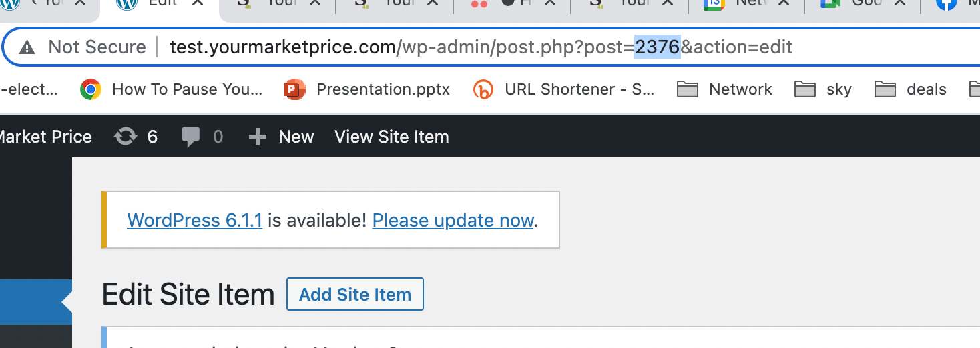Screen dimensions: 980x348
Task: Expand the deals bookmarks folder
Action: pos(912,89)
